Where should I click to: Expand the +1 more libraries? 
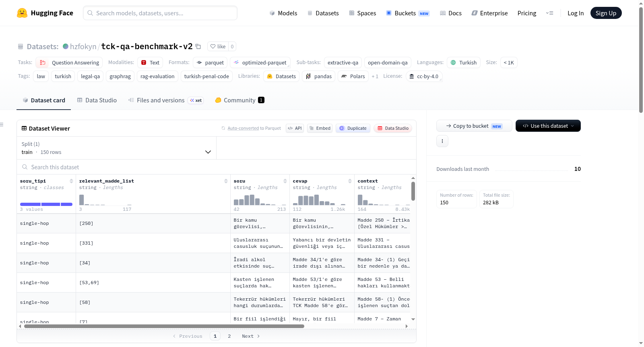point(375,76)
